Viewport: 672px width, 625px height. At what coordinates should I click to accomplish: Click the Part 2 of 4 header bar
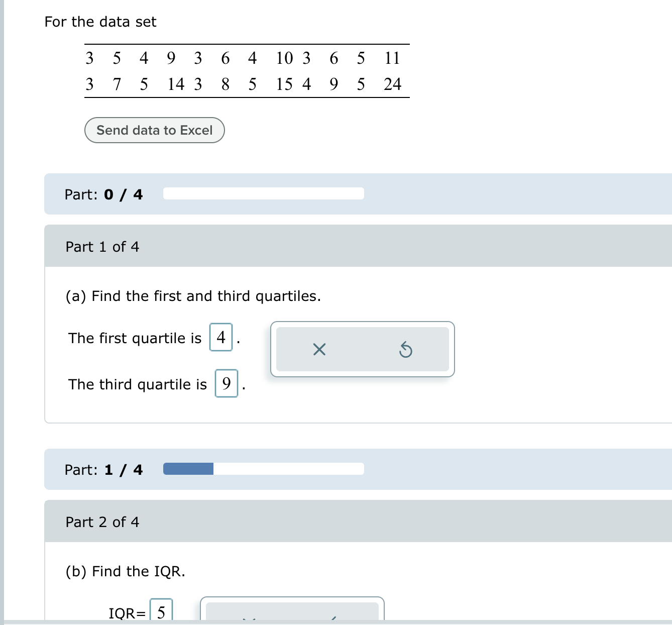point(102,522)
